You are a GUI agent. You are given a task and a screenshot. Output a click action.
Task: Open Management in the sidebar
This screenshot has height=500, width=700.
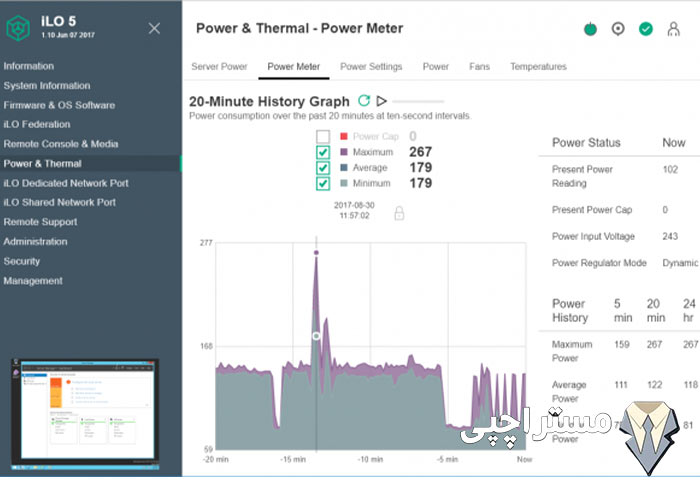pyautogui.click(x=33, y=281)
